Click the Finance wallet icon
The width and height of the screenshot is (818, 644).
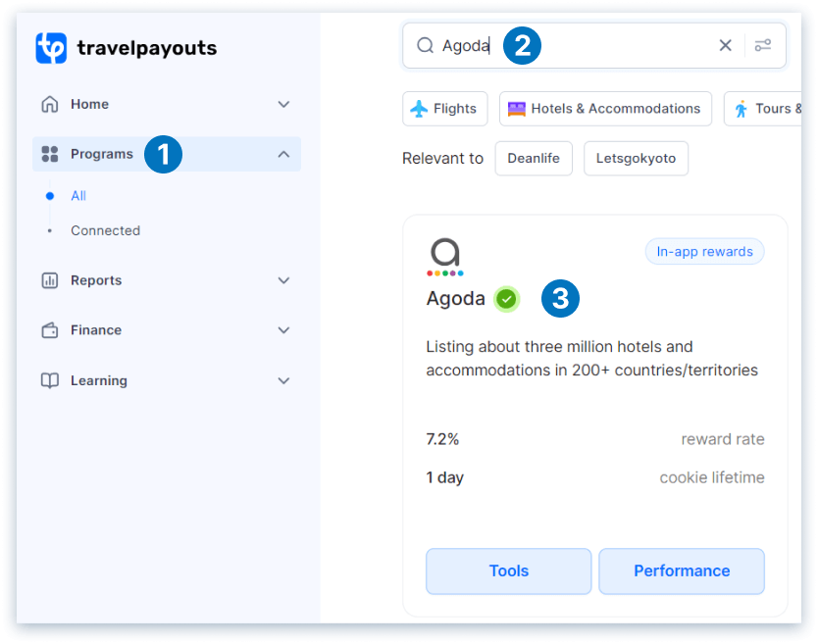tap(50, 330)
